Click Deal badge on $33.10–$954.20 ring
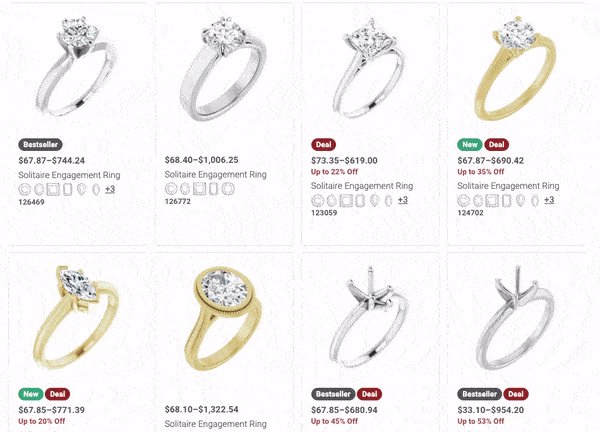The height and width of the screenshot is (432, 600). (x=516, y=394)
